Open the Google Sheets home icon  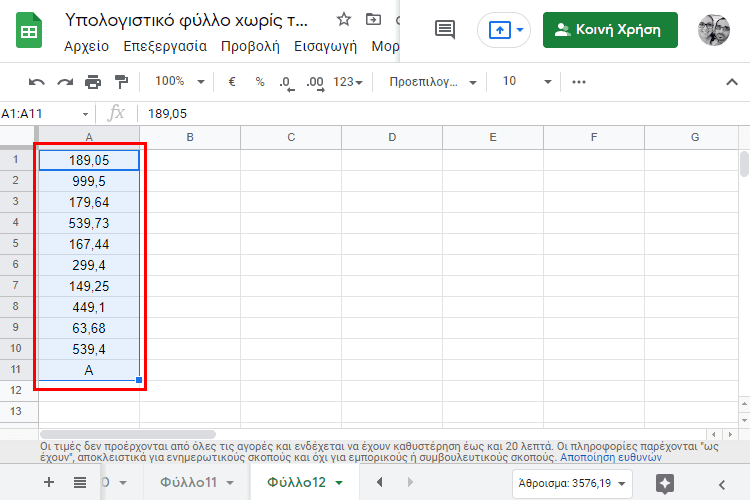pos(29,31)
